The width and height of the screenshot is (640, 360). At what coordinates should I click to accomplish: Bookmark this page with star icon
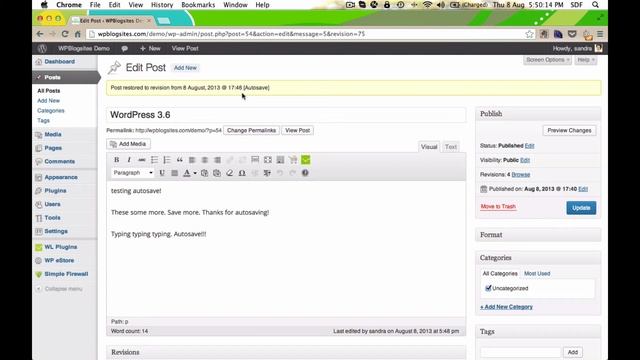click(529, 34)
